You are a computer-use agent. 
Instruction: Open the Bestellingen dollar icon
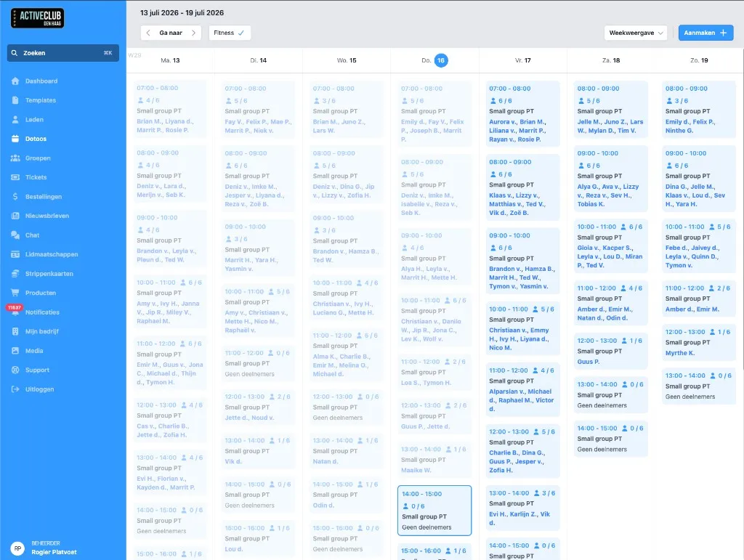pyautogui.click(x=15, y=196)
